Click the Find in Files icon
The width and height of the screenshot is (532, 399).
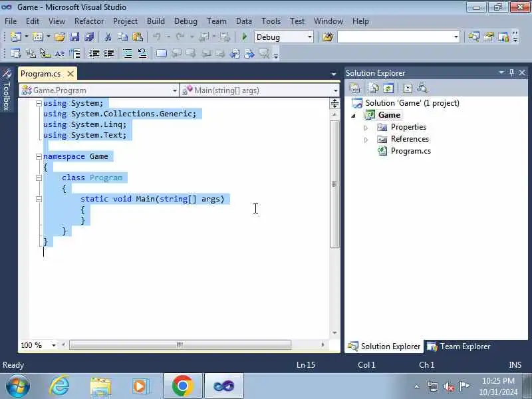(x=328, y=37)
